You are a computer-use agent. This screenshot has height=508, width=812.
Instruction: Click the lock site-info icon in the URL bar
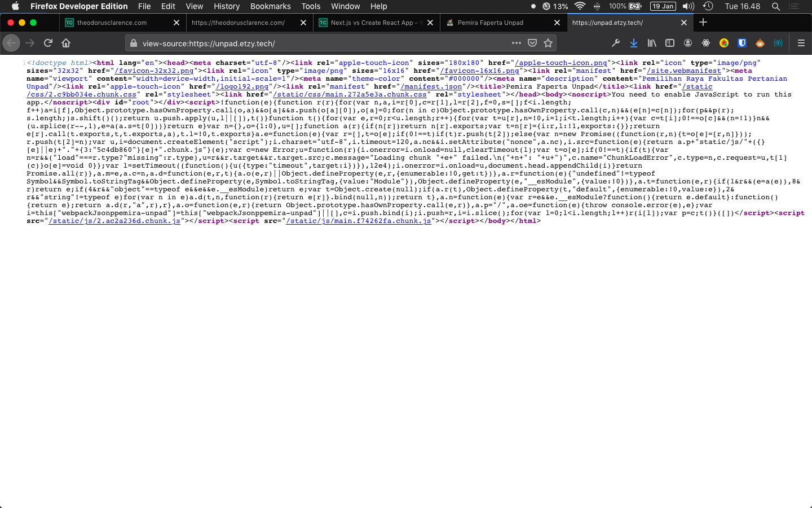click(x=134, y=43)
